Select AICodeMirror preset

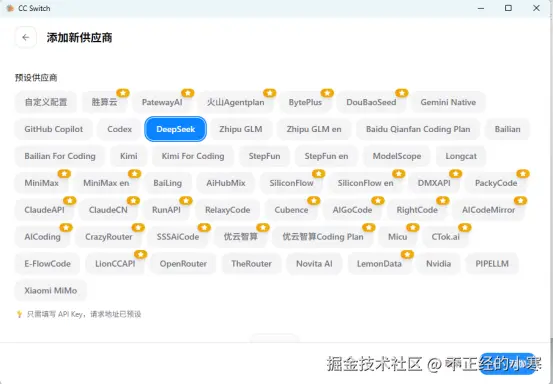pos(489,210)
